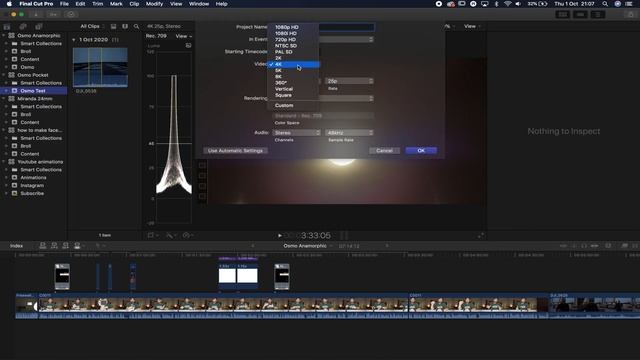
Task: Select the Instagram event
Action: pyautogui.click(x=33, y=186)
